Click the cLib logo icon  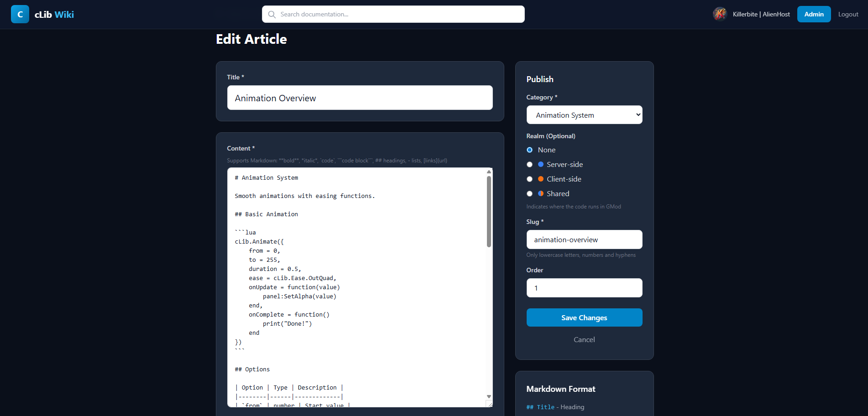20,14
